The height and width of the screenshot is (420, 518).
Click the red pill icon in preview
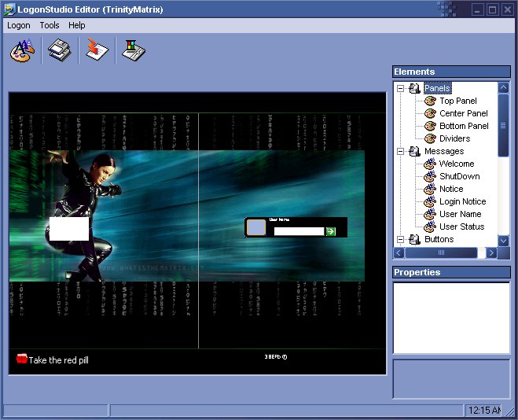pyautogui.click(x=22, y=359)
